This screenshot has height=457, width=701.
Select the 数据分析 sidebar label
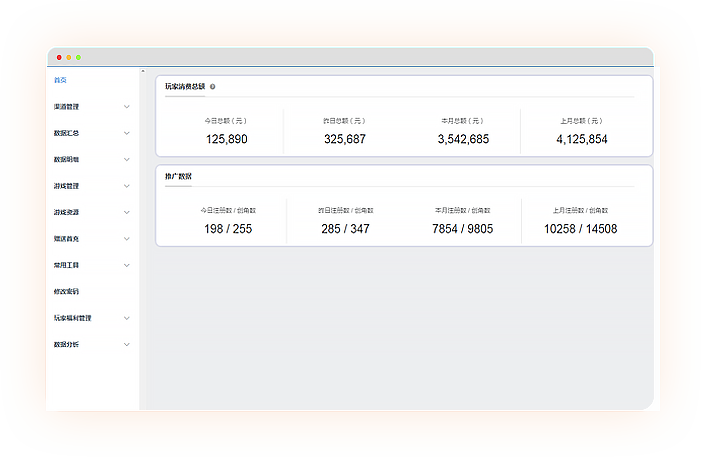66,344
